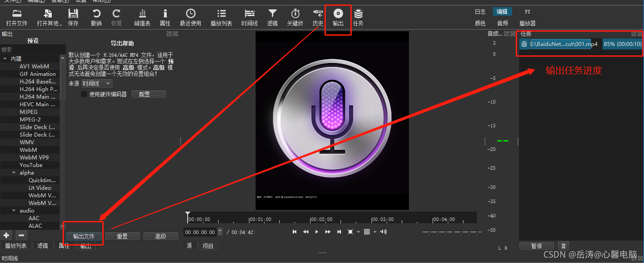Undock the 任务 jobs panel
This screenshot has width=644, height=263.
[x=634, y=34]
